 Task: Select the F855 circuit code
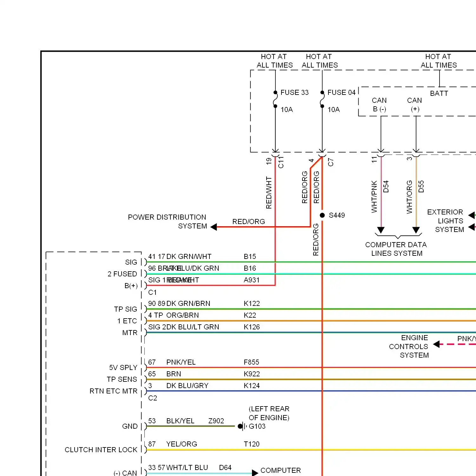[x=251, y=362]
